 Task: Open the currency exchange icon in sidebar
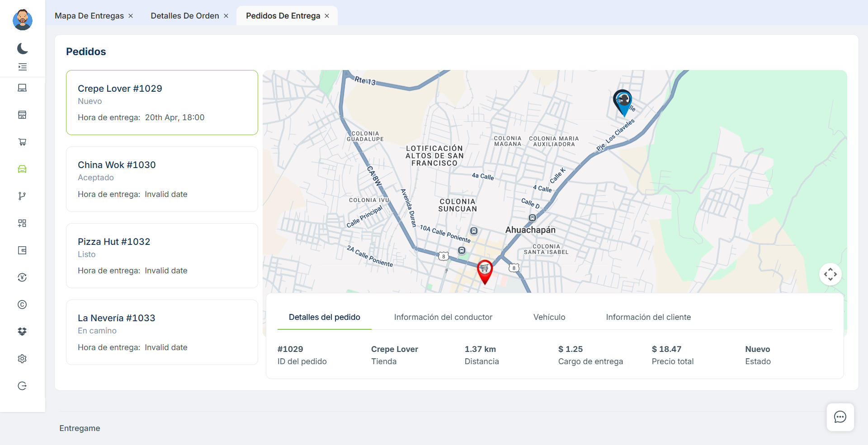pos(22,277)
